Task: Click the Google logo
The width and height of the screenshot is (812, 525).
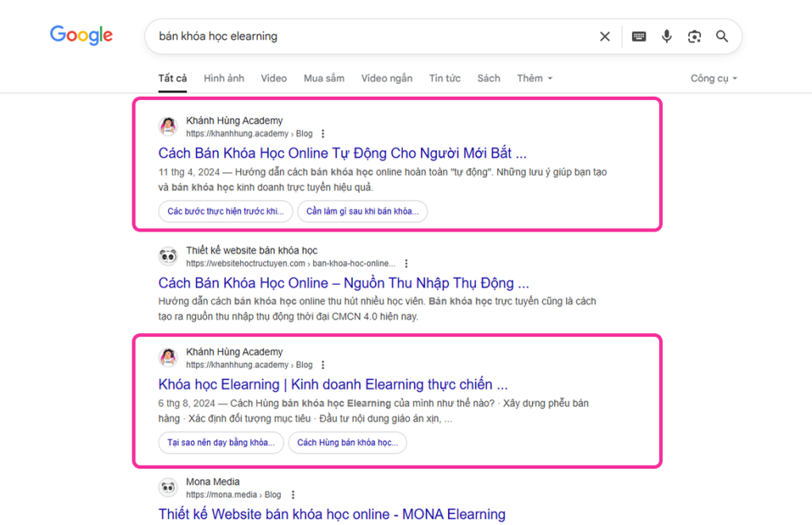Action: pos(82,35)
